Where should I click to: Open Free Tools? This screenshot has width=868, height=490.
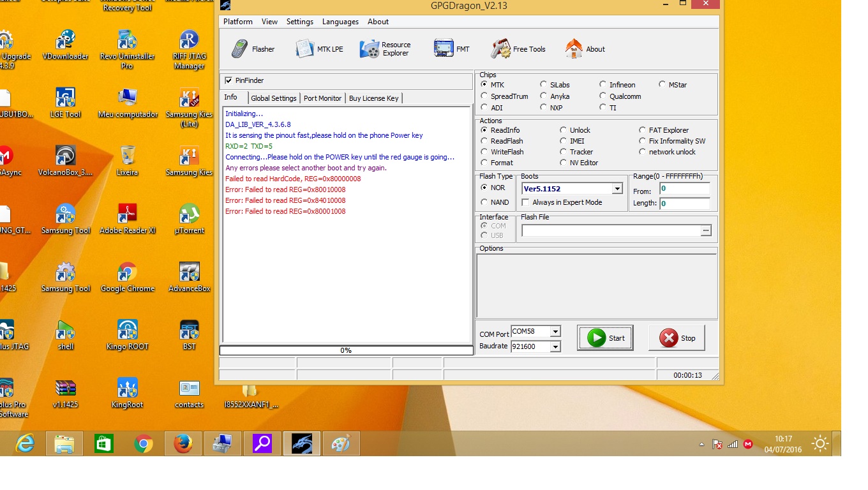point(518,49)
